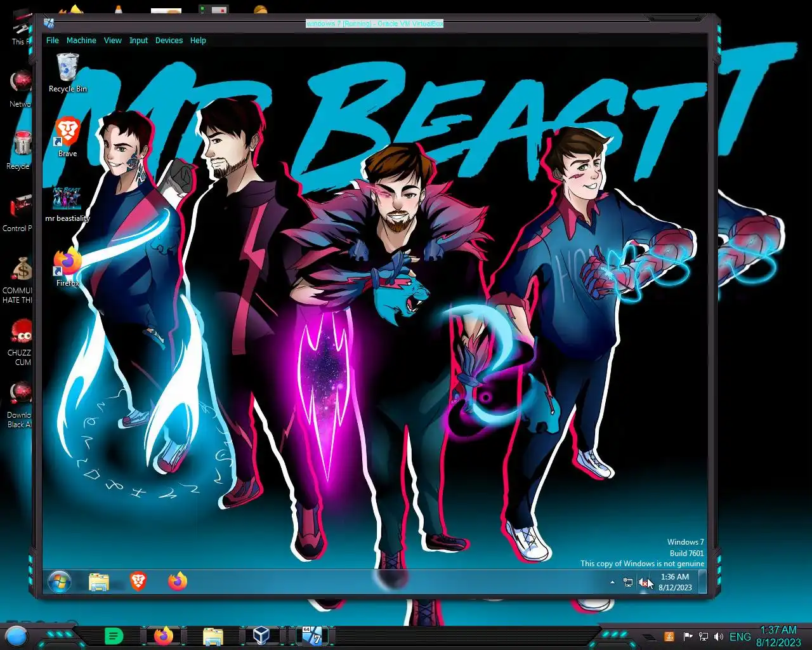Viewport: 812px width, 650px height.
Task: Open the VirtualBox File menu
Action: coord(53,41)
